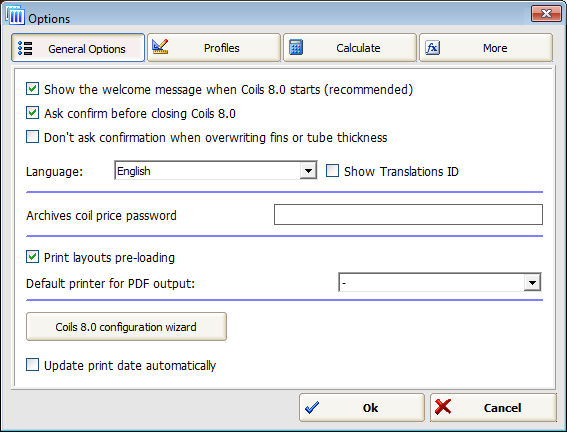This screenshot has width=567, height=432.
Task: Expand Default printer for PDF output dropdown
Action: click(x=532, y=282)
